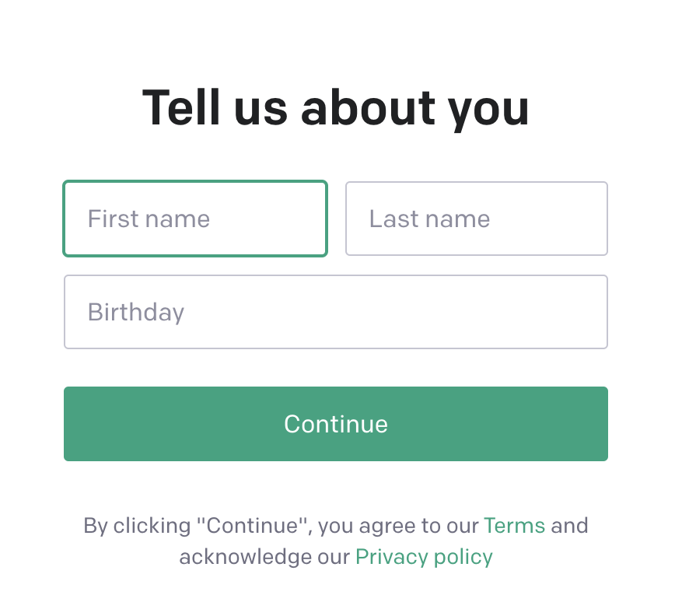Read the Privacy policy

tap(424, 557)
